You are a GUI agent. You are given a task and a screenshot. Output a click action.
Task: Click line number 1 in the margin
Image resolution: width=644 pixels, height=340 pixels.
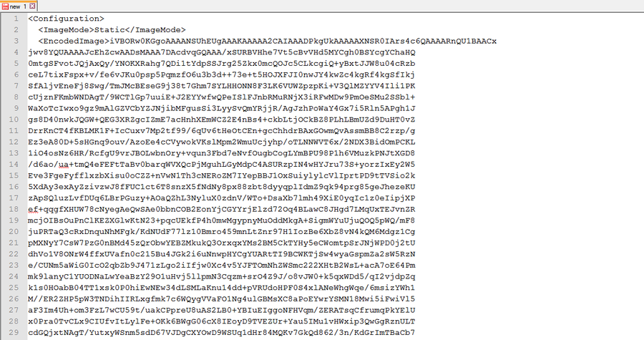(16, 19)
